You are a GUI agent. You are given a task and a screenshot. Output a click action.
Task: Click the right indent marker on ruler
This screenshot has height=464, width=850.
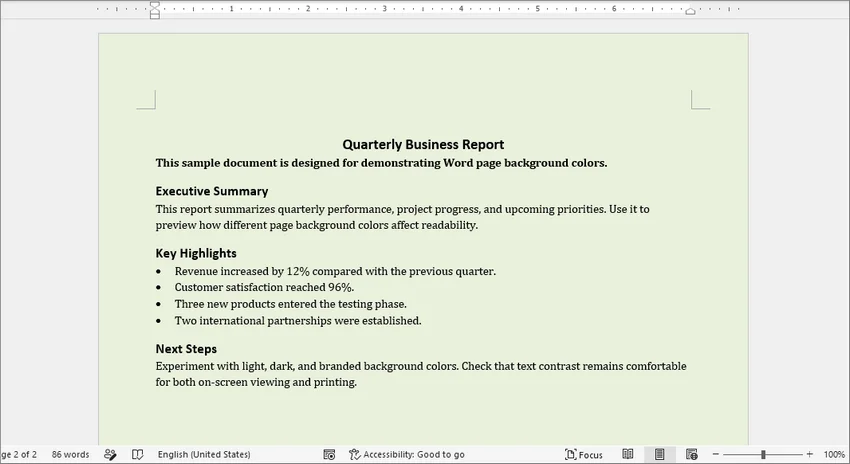pos(690,11)
